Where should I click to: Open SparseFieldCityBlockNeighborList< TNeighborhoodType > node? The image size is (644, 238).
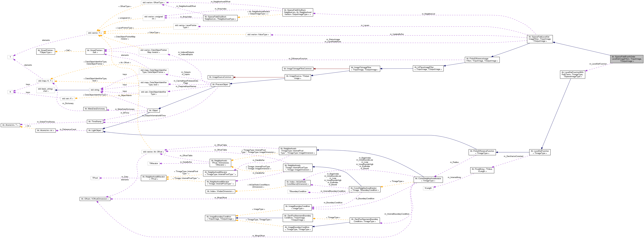pyautogui.click(x=220, y=18)
